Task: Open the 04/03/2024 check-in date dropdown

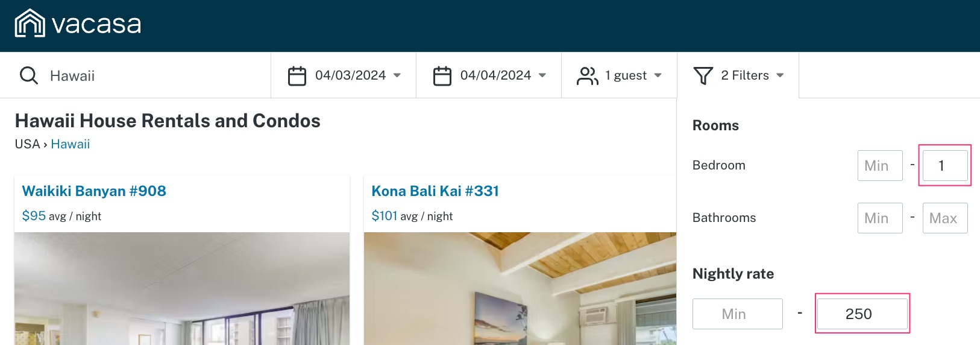Action: click(344, 75)
